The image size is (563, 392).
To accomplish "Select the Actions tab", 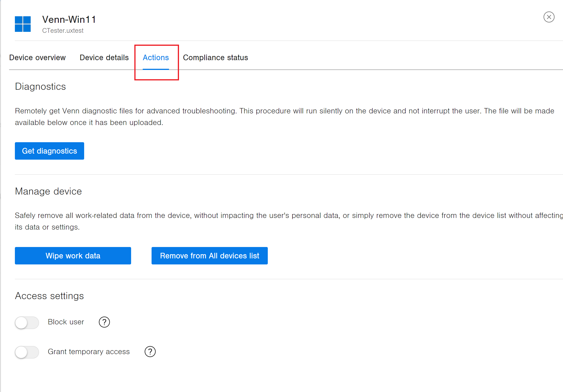I will pos(156,57).
